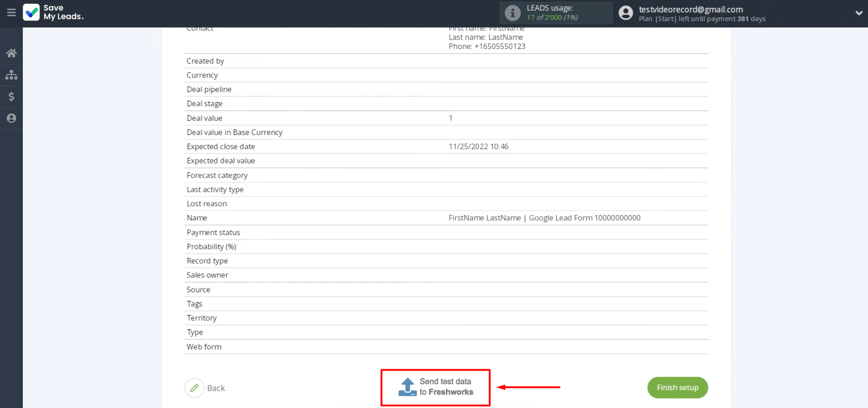Select the Probability (%) label
This screenshot has height=408, width=868.
tap(211, 246)
